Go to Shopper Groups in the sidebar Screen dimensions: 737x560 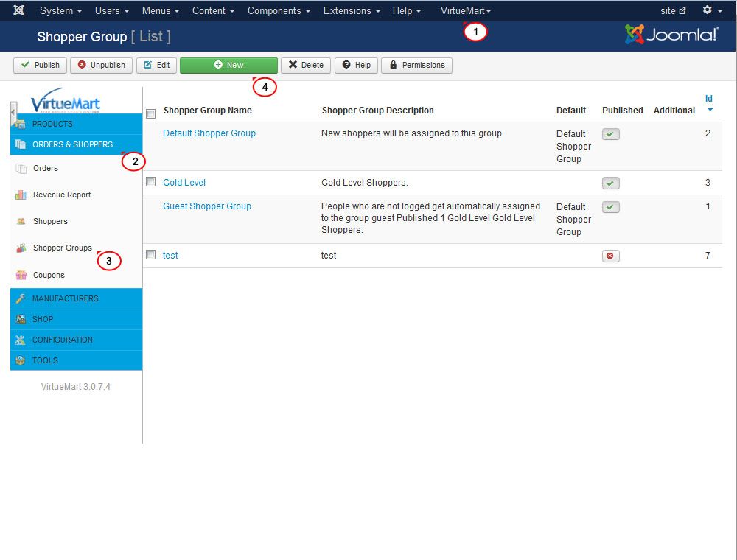63,248
